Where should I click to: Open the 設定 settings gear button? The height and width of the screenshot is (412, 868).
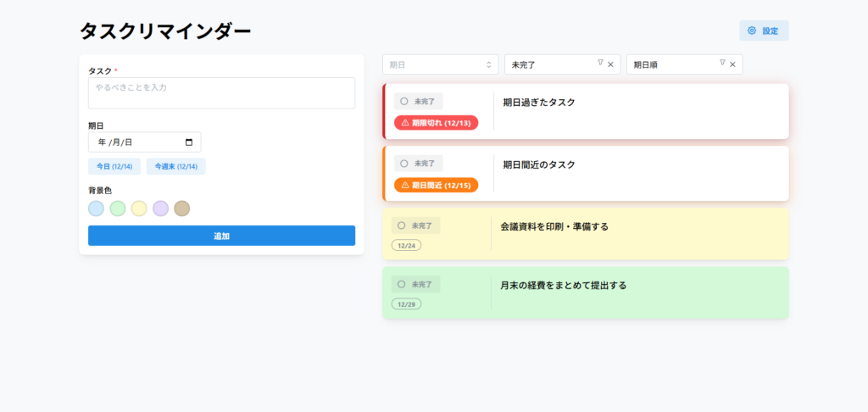point(763,31)
